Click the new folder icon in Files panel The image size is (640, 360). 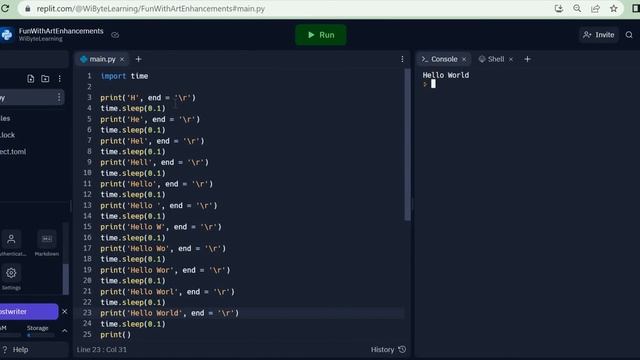click(45, 78)
